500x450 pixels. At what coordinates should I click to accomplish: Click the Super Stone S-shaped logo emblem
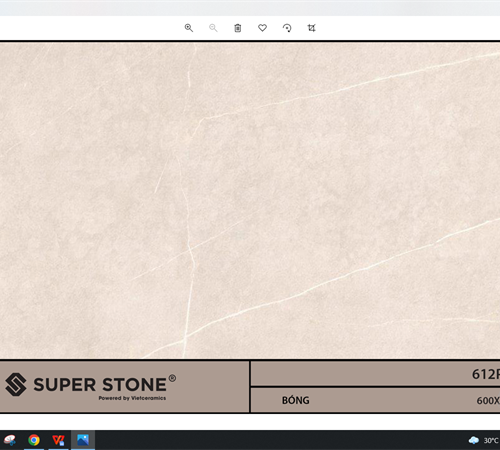pos(16,384)
